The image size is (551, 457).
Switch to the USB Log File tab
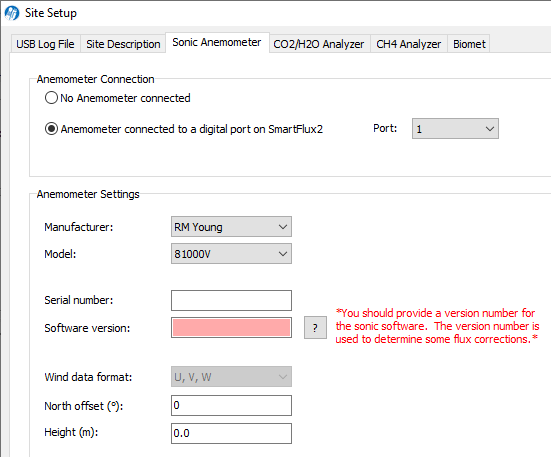[45, 44]
